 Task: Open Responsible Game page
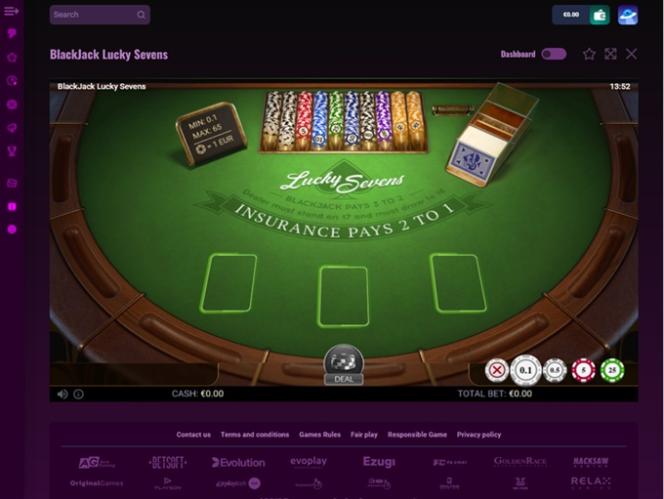417,435
